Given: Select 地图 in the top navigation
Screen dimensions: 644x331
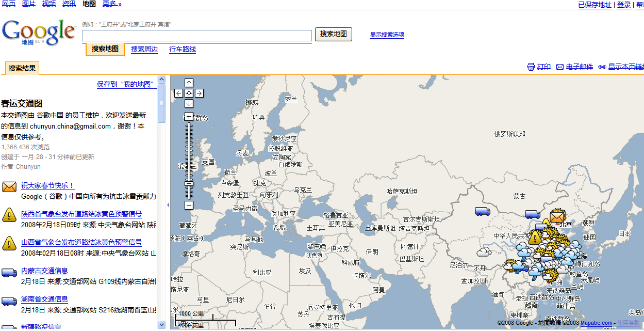Looking at the screenshot, I should click(x=89, y=4).
